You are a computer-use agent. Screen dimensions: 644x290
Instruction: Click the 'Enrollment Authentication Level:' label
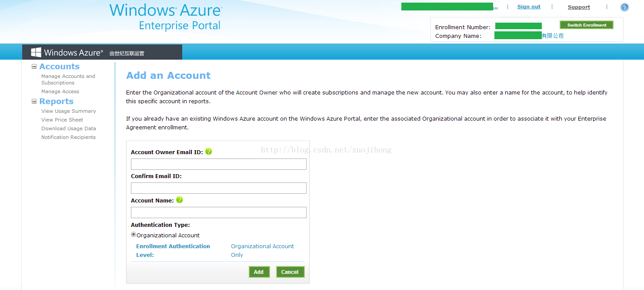click(x=173, y=250)
